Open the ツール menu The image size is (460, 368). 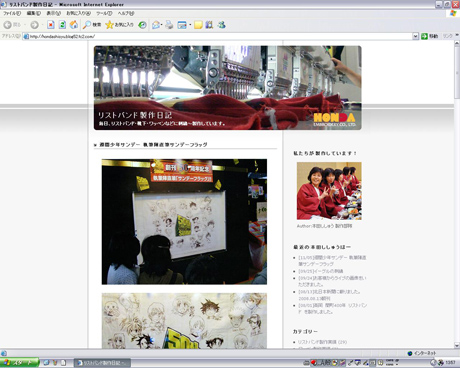pyautogui.click(x=104, y=13)
